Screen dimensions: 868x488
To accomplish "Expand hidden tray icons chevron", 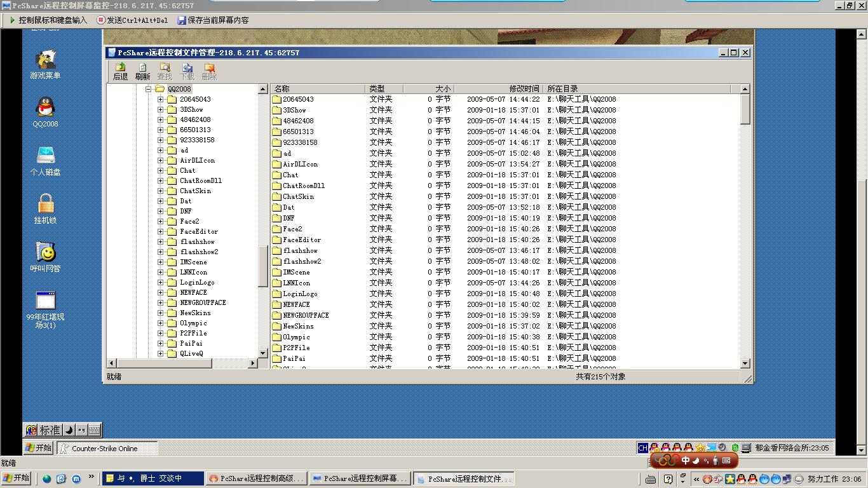I will [x=696, y=479].
